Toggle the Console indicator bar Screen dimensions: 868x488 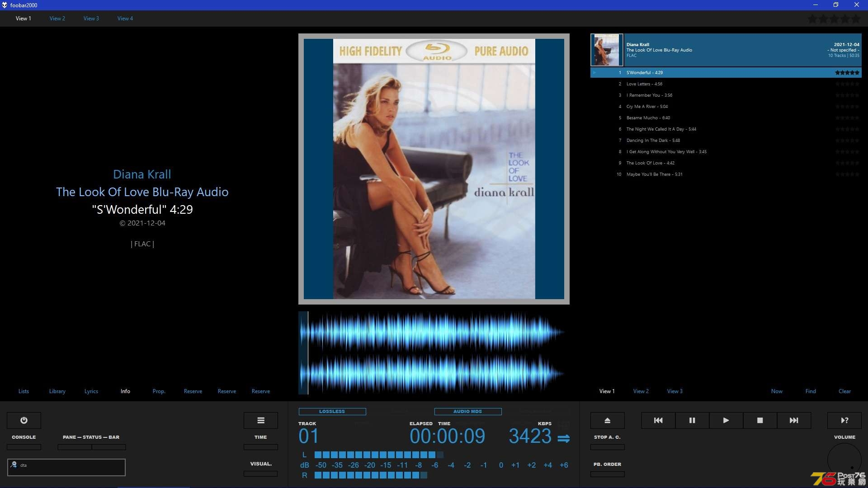(x=24, y=447)
